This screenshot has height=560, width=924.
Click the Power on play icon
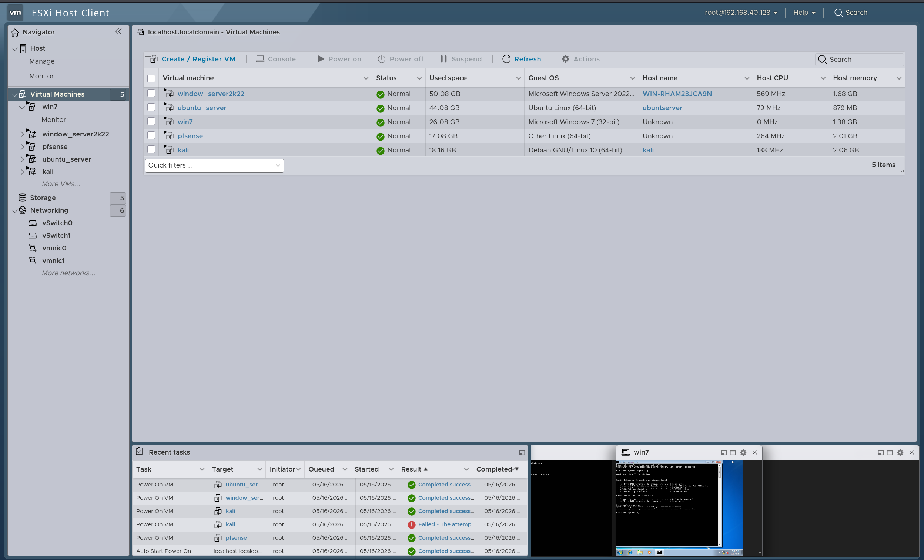click(x=321, y=59)
